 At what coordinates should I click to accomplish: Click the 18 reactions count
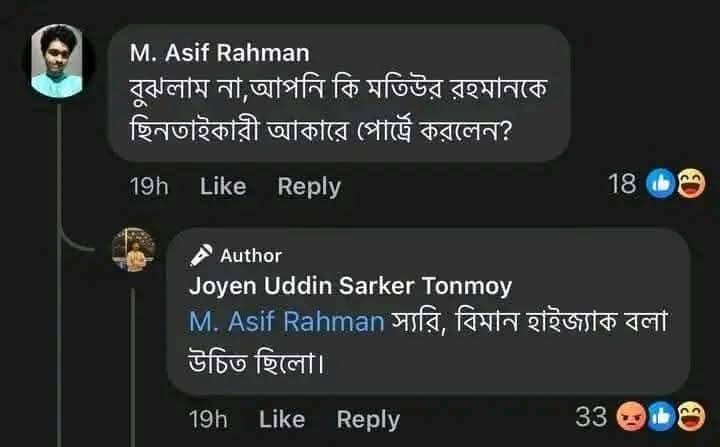pos(623,184)
